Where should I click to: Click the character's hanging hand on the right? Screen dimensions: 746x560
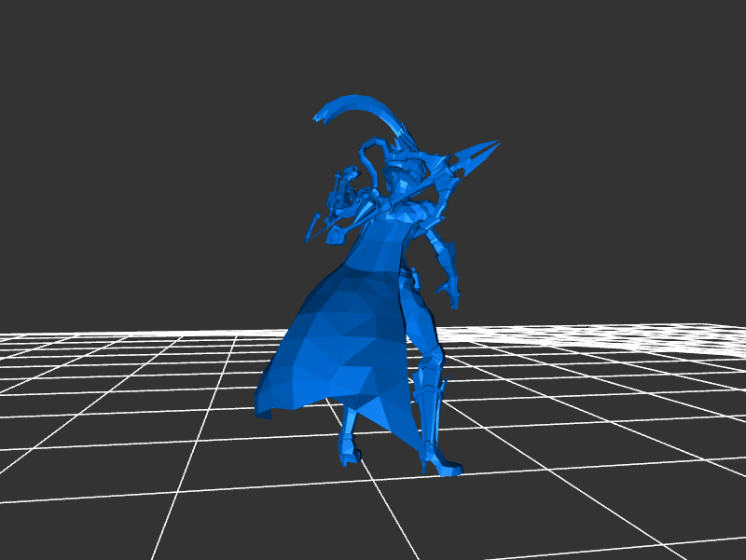click(x=454, y=296)
